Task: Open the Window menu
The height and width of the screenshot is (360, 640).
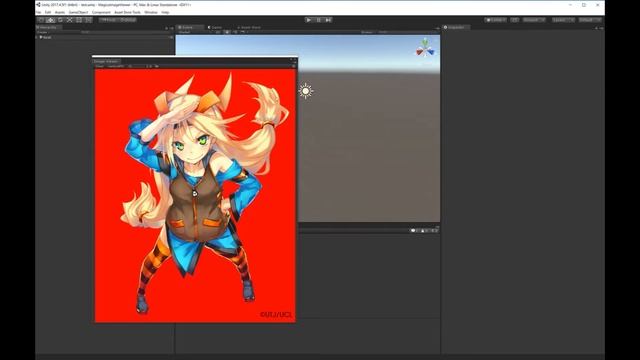Action: click(x=151, y=12)
